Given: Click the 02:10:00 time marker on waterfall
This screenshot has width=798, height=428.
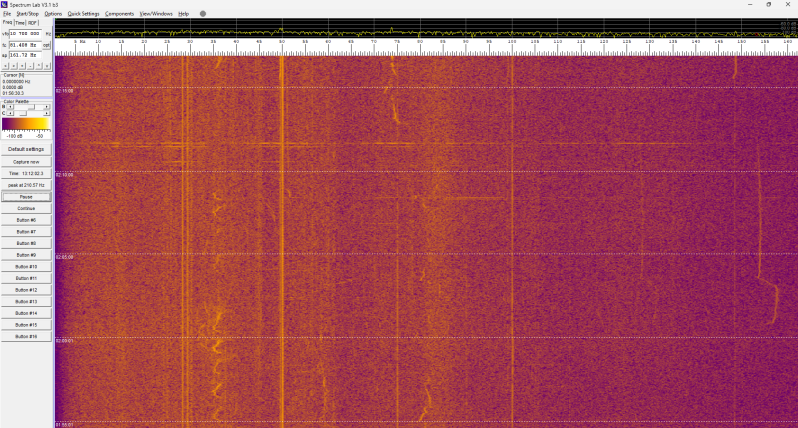Looking at the screenshot, I should (65, 175).
